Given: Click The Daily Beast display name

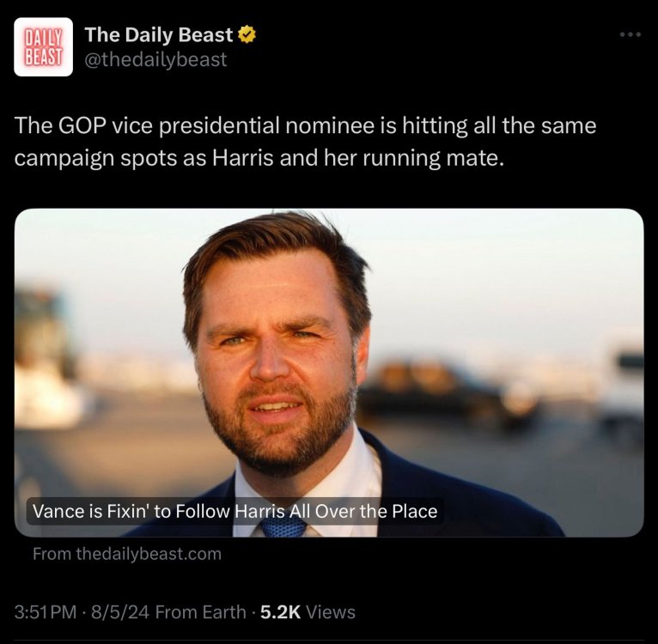Looking at the screenshot, I should point(159,35).
